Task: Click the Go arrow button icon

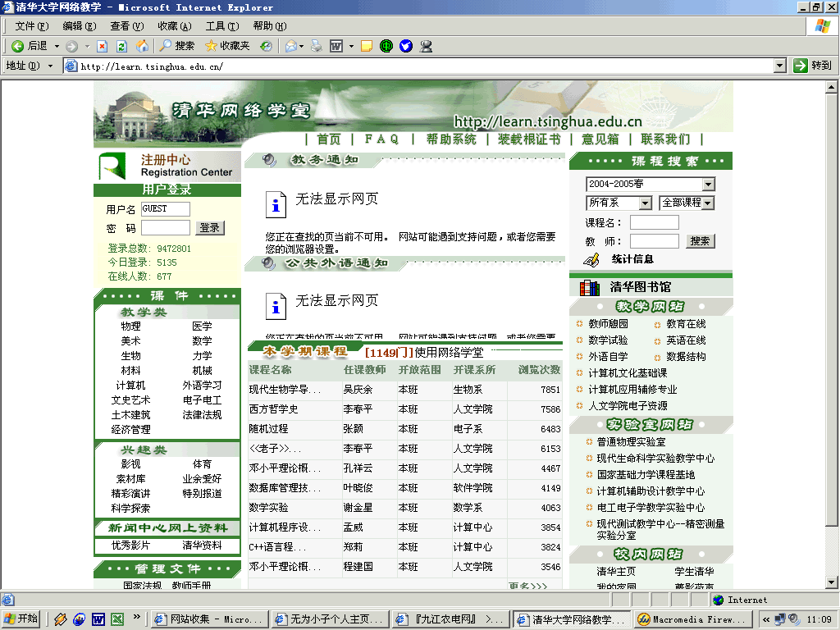Action: 801,66
